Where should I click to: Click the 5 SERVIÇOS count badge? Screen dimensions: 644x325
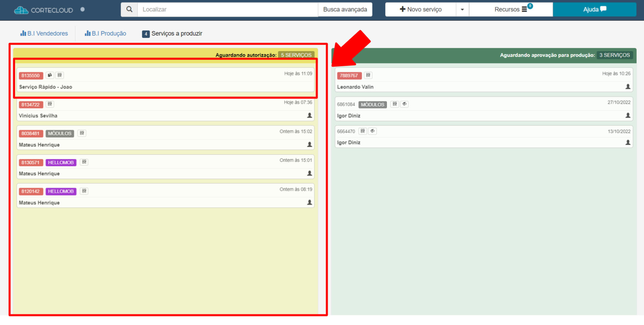[296, 55]
